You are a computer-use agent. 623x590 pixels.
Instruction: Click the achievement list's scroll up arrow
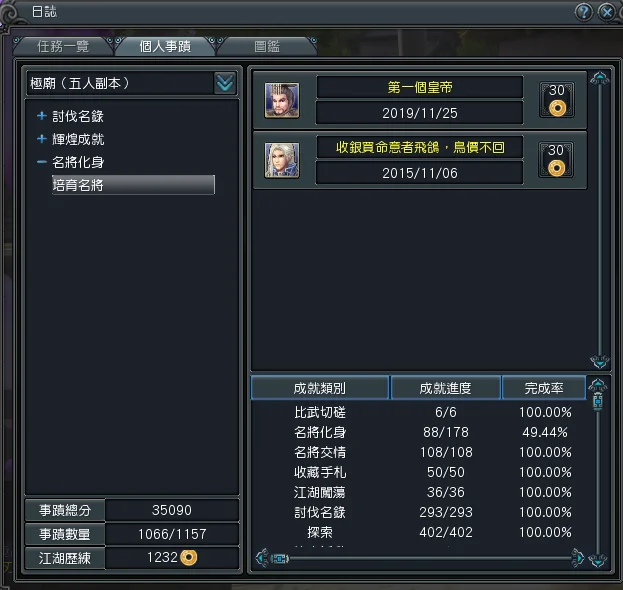point(600,78)
